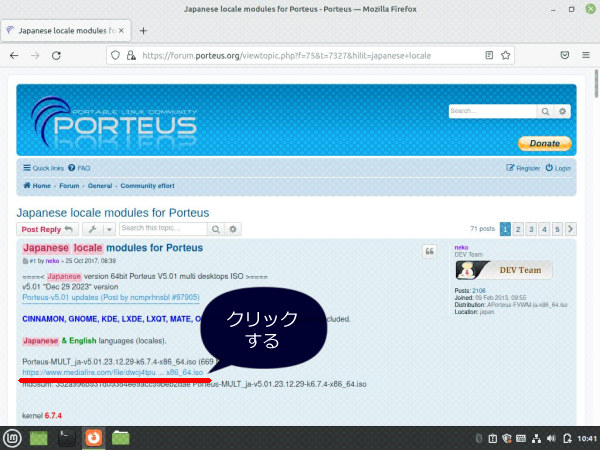Open the update manager shield tray icon
This screenshot has width=600, height=450.
507,439
